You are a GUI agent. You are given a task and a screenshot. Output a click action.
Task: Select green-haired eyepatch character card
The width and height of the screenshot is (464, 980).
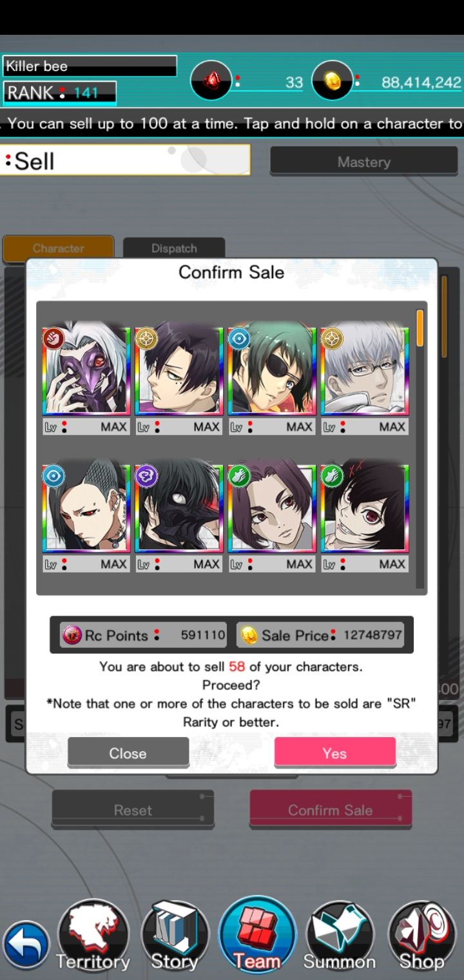272,371
